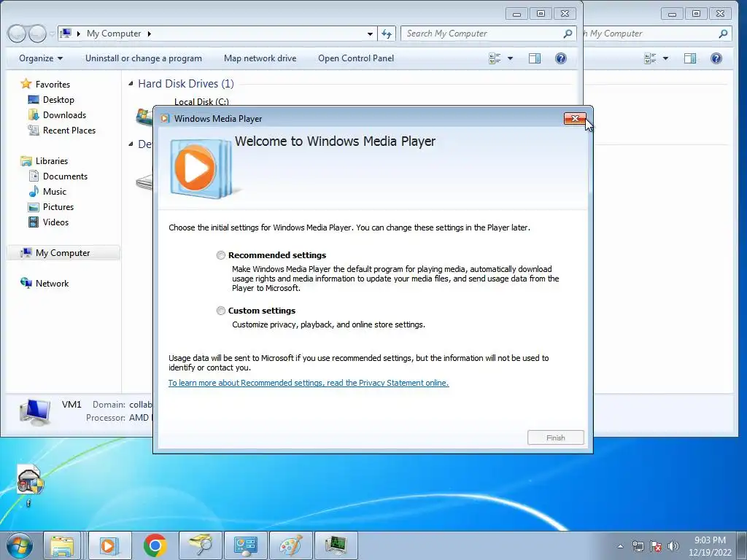Click the search magnifier icon in the front window
Screen dimensions: 747x560
pos(568,34)
